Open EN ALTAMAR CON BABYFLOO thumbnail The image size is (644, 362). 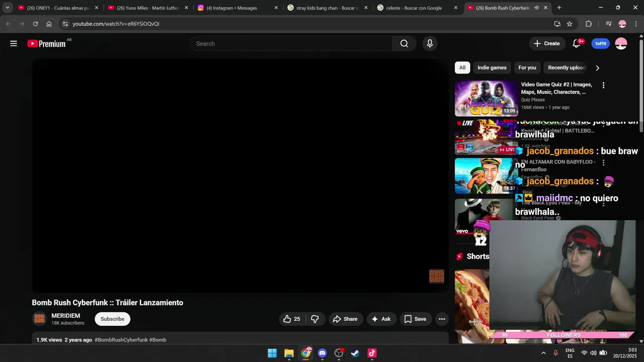(x=486, y=176)
